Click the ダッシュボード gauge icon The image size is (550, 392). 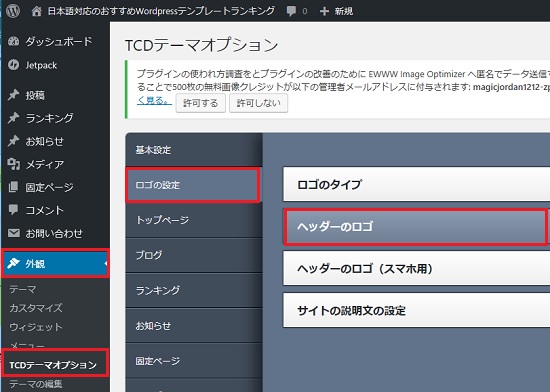pyautogui.click(x=13, y=41)
